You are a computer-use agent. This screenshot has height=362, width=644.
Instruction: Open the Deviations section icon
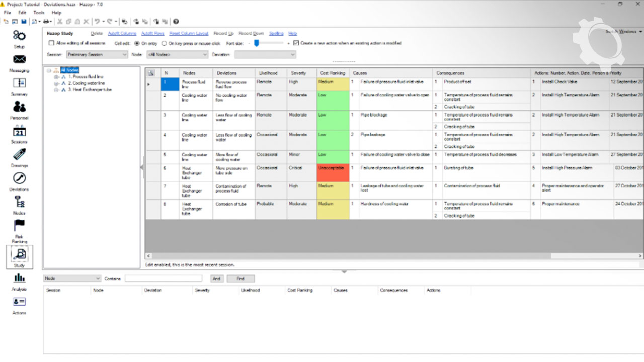[x=19, y=178]
